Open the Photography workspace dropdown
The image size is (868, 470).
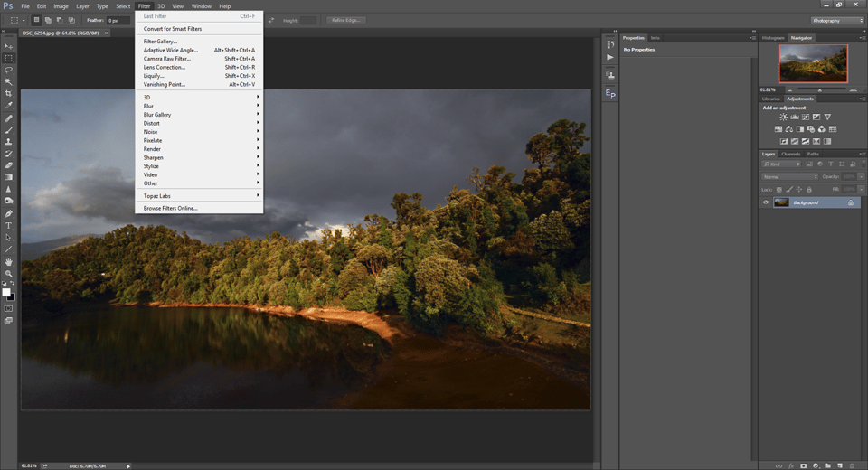(x=837, y=21)
